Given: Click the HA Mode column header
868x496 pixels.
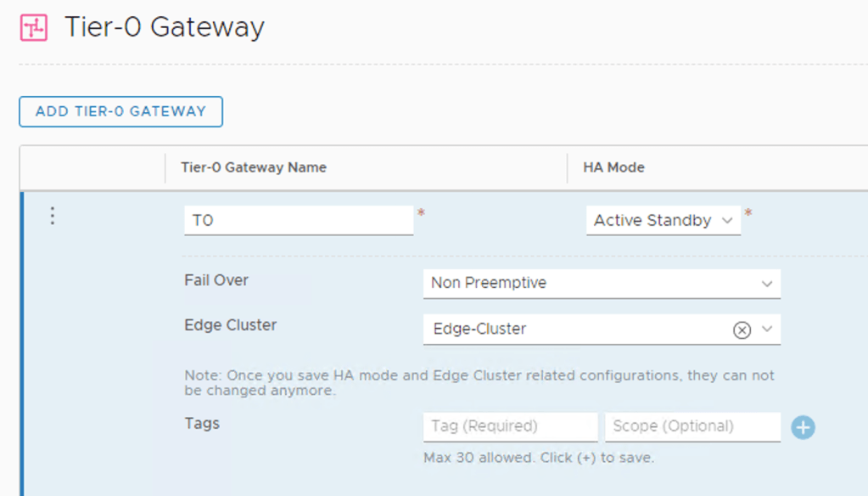Looking at the screenshot, I should point(613,167).
